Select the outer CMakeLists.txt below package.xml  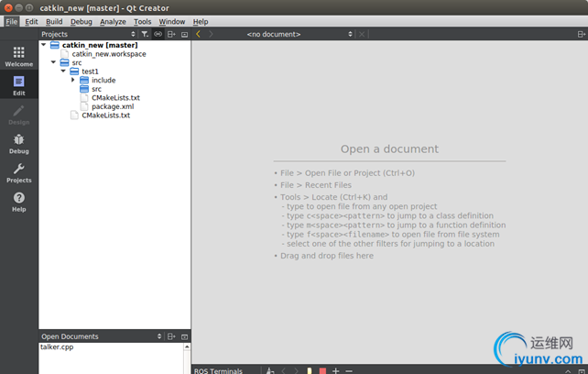105,115
